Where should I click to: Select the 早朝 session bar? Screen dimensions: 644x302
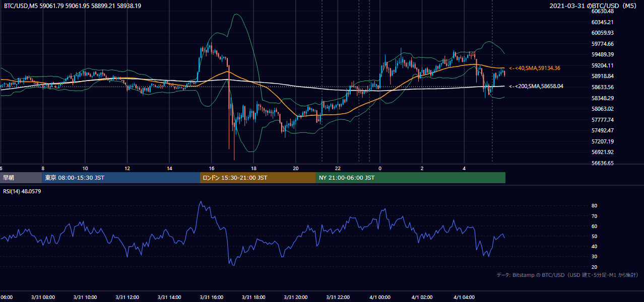(21, 178)
